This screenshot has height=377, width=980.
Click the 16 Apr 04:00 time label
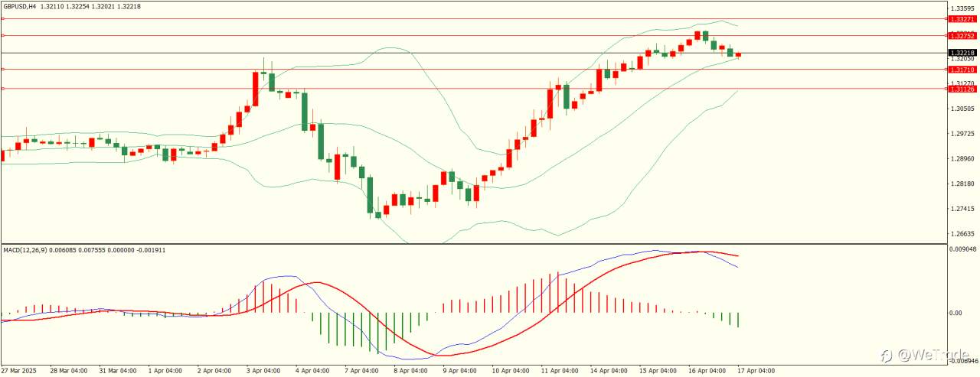[x=706, y=371]
